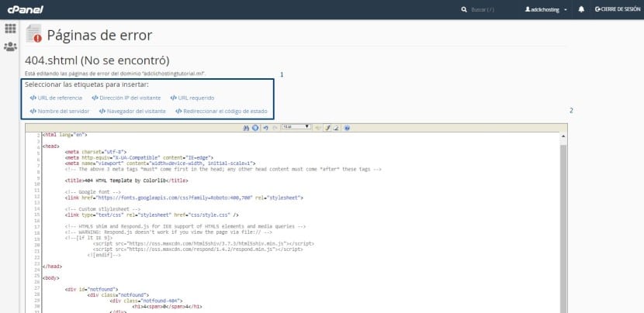Click the eraser reset highlight icon

click(335, 128)
